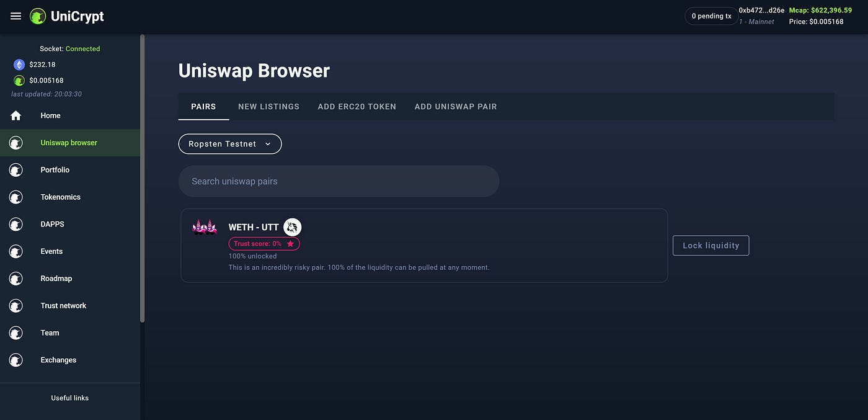Click the Lock liquidity button
Image resolution: width=868 pixels, height=420 pixels.
tap(711, 246)
